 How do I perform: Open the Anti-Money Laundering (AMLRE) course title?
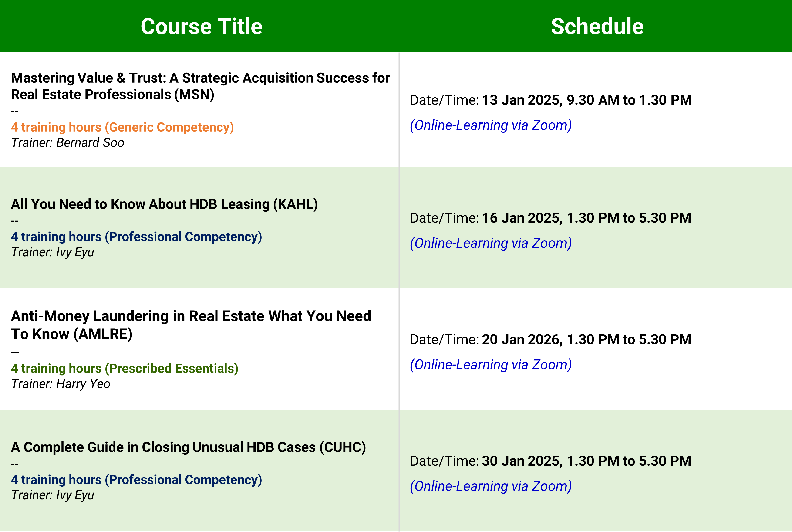click(x=191, y=325)
